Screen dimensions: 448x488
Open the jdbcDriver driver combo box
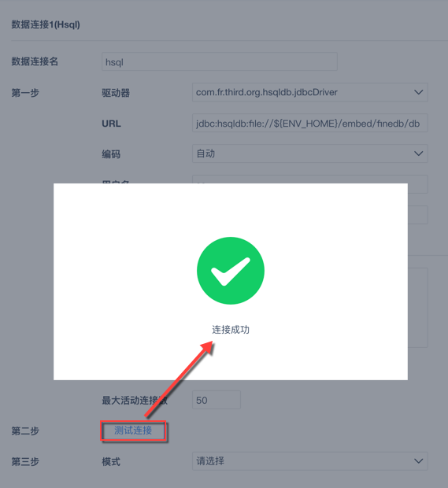pos(310,92)
